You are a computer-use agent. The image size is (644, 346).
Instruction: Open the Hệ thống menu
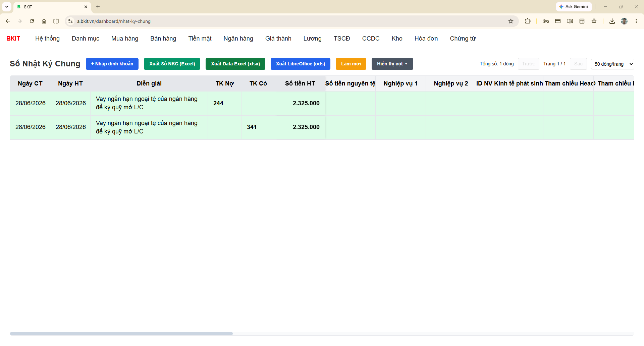(x=47, y=39)
